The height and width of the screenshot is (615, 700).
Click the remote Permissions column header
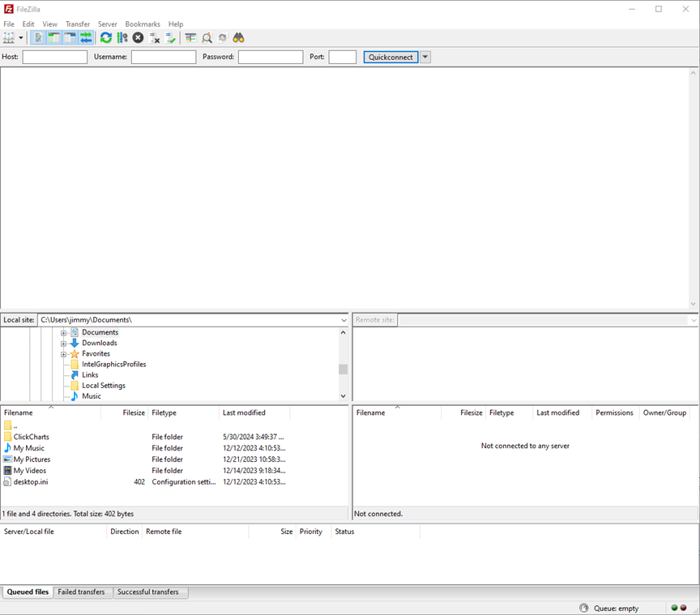click(615, 412)
